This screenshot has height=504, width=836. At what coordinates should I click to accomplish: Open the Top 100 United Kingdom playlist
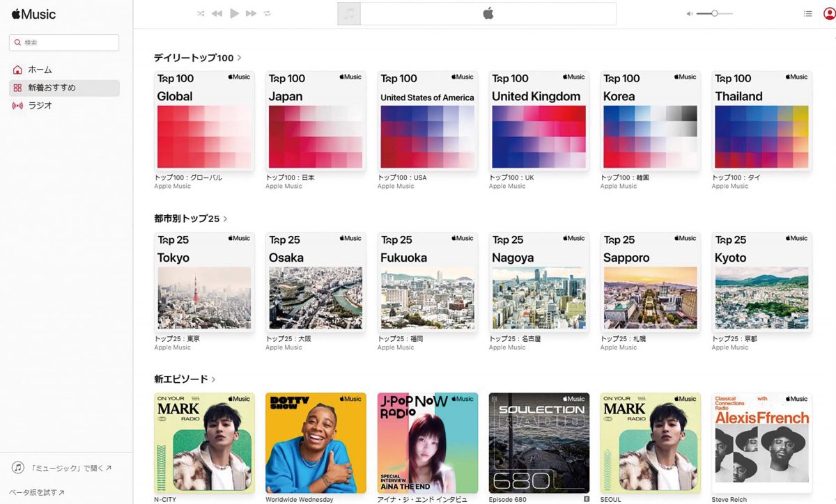[x=539, y=121]
